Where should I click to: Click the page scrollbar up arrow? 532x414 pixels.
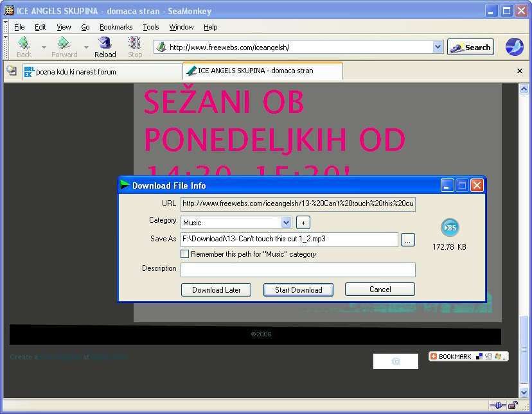coord(524,89)
